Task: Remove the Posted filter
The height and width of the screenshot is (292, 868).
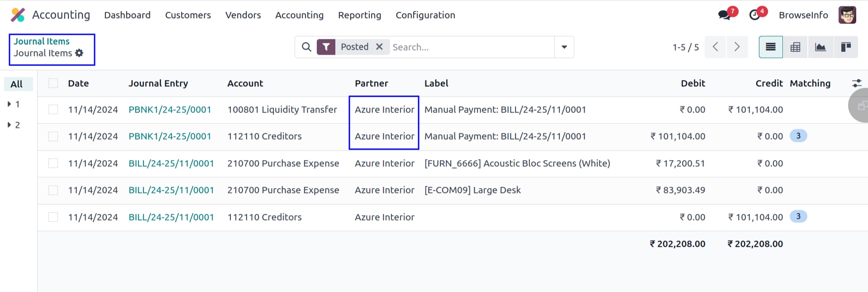Action: (379, 47)
